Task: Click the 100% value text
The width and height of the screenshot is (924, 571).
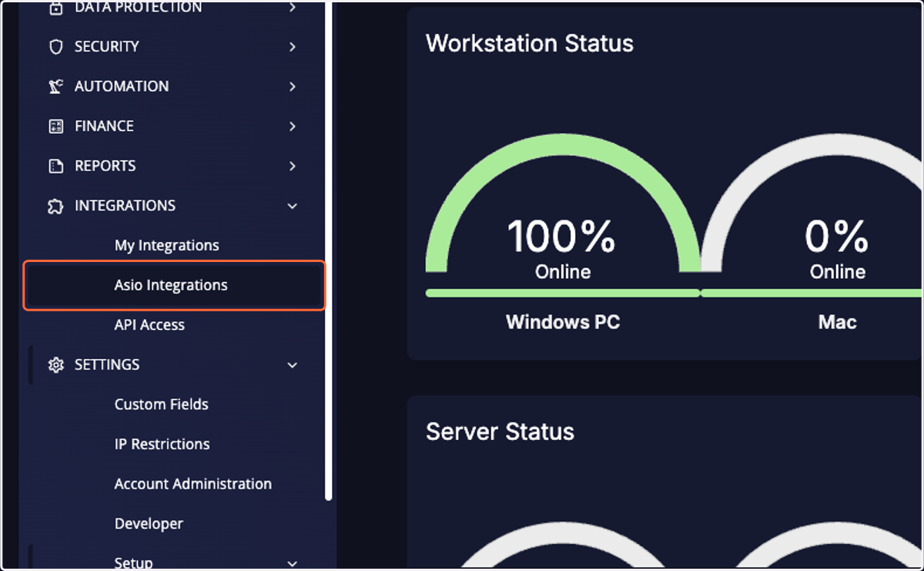Action: (x=561, y=237)
